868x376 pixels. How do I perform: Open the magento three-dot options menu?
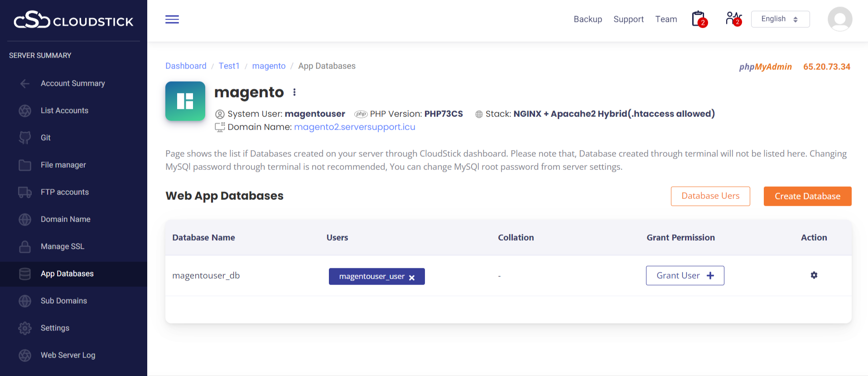pyautogui.click(x=294, y=92)
